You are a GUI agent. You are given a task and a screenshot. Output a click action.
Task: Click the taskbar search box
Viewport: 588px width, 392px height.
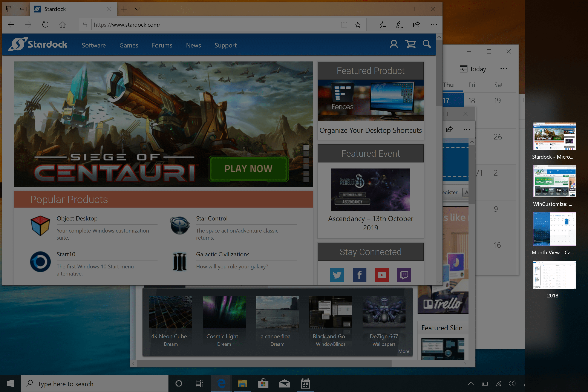(95, 383)
